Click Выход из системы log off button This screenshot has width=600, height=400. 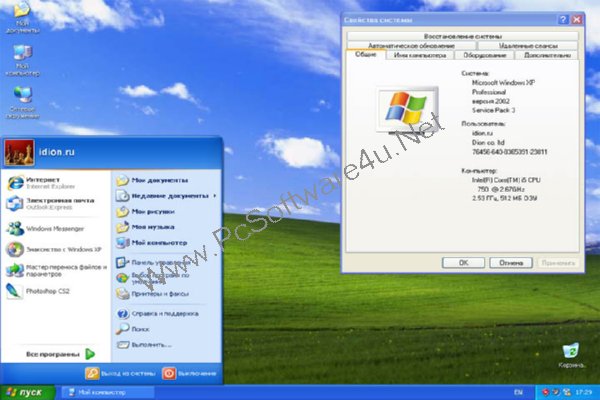(x=121, y=373)
